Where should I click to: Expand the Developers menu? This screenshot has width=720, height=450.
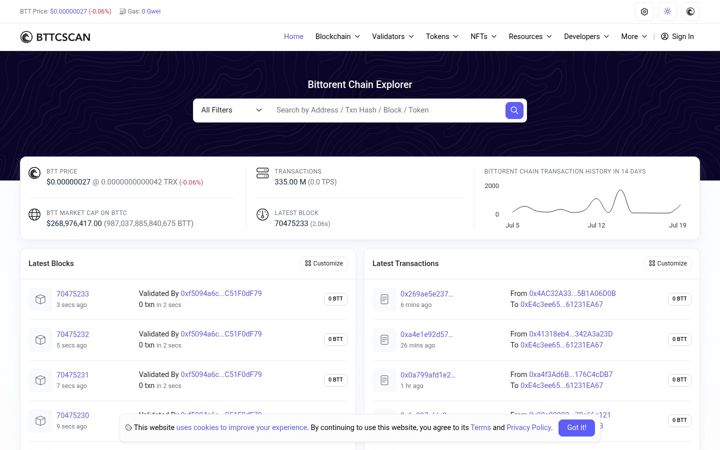tap(586, 36)
